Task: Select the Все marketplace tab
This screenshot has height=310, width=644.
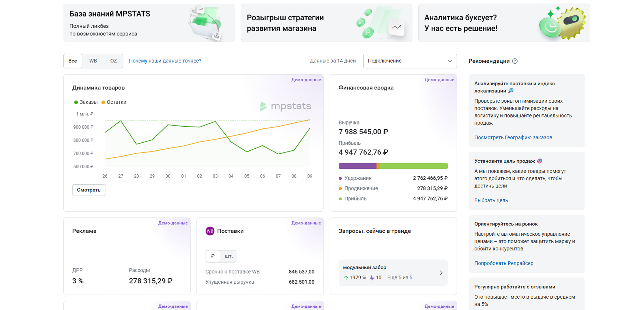Action: click(72, 61)
